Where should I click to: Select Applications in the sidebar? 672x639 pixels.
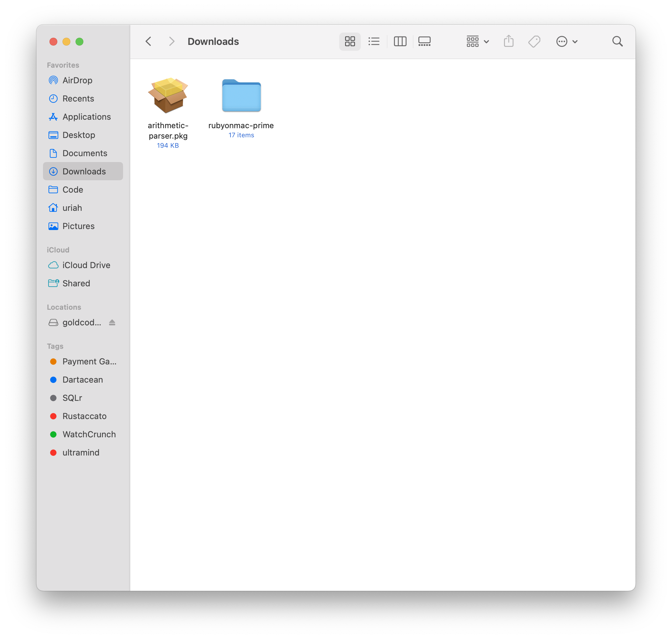point(87,117)
